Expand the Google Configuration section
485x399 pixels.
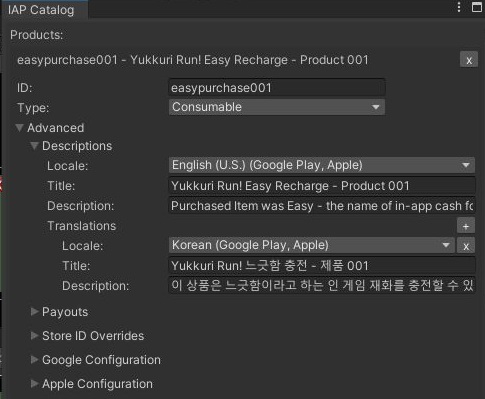[34, 360]
